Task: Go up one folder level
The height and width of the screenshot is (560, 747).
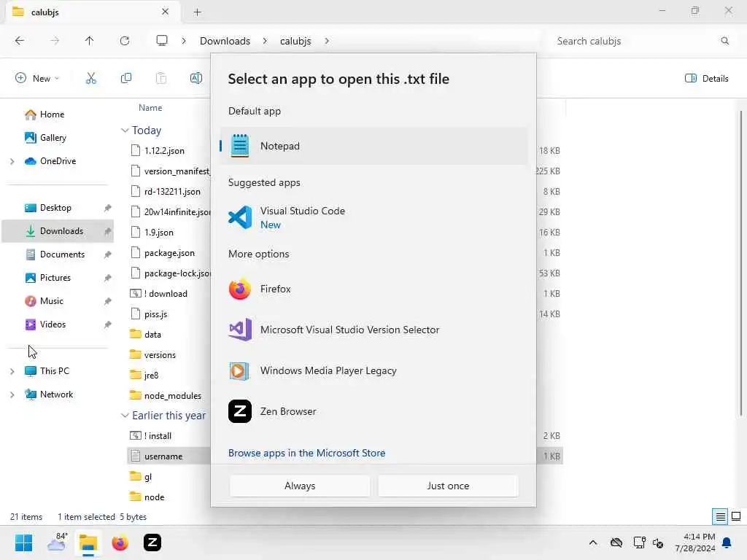Action: click(89, 41)
